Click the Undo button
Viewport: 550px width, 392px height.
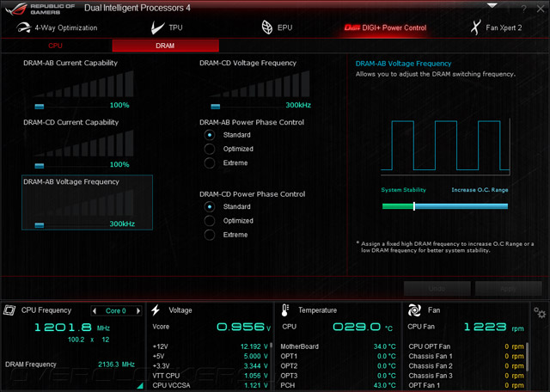[437, 289]
